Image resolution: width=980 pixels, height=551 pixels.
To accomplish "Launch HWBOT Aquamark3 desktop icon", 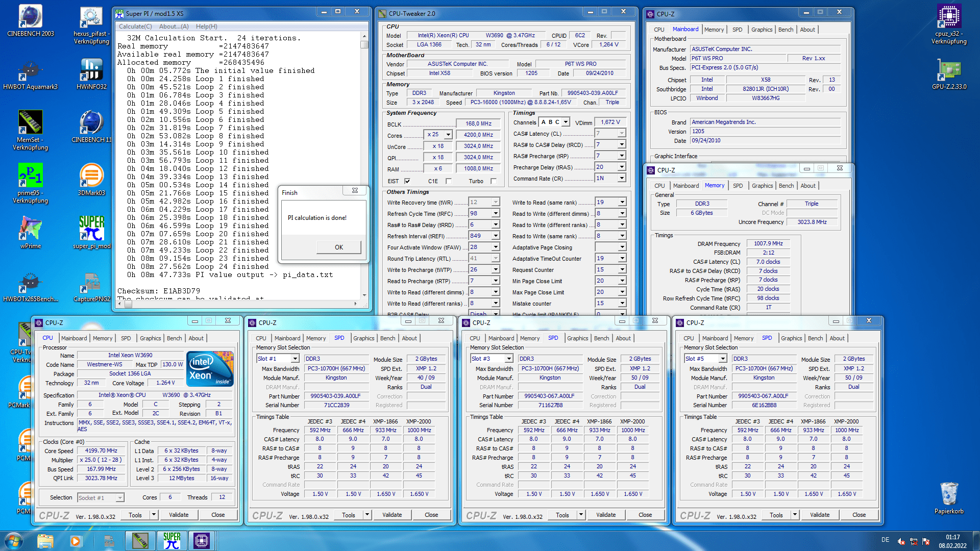I will point(30,74).
